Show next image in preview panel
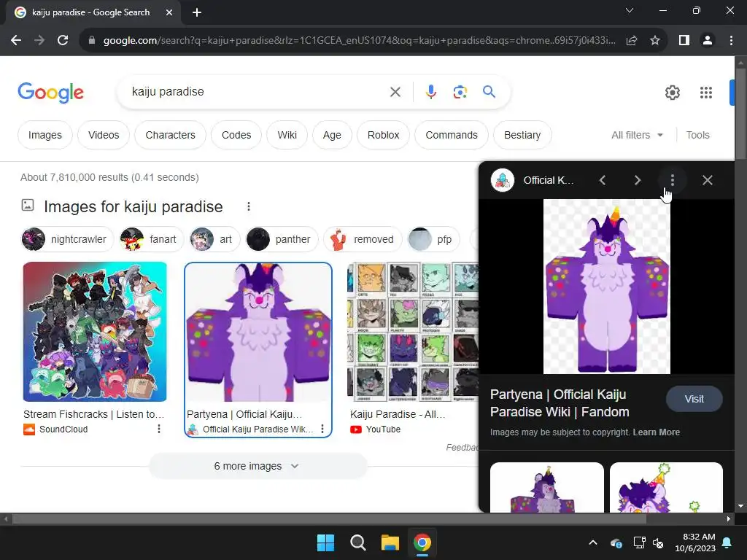This screenshot has width=747, height=560. (x=638, y=180)
